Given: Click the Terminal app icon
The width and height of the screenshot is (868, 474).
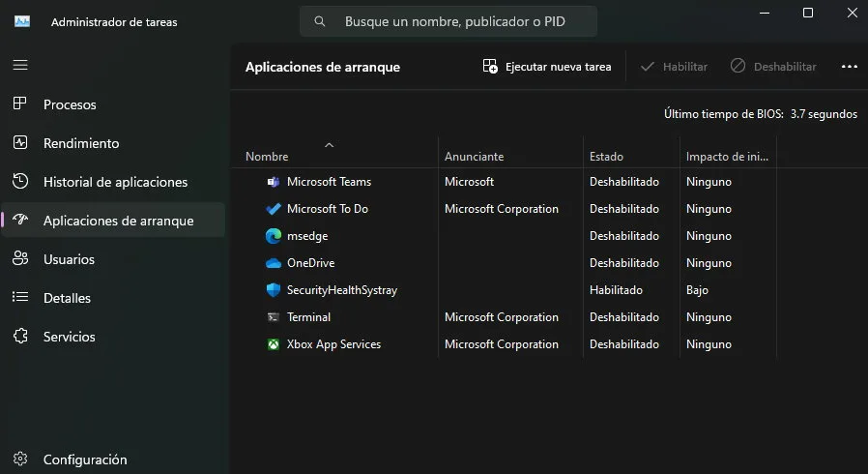Looking at the screenshot, I should pyautogui.click(x=274, y=317).
